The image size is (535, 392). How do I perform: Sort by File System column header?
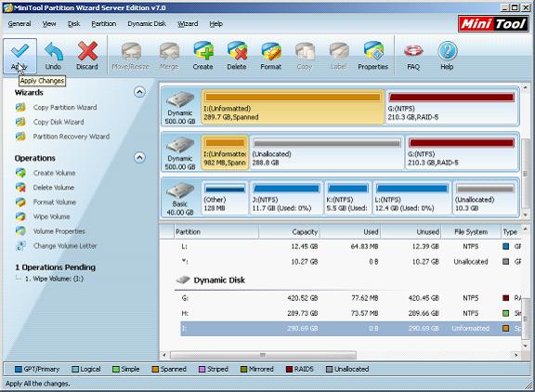(x=471, y=232)
